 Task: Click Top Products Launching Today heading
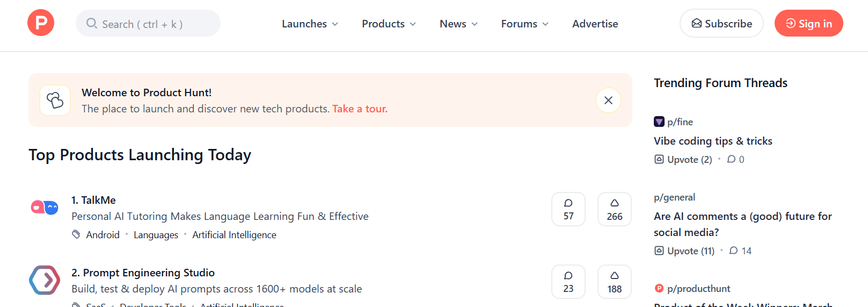140,155
